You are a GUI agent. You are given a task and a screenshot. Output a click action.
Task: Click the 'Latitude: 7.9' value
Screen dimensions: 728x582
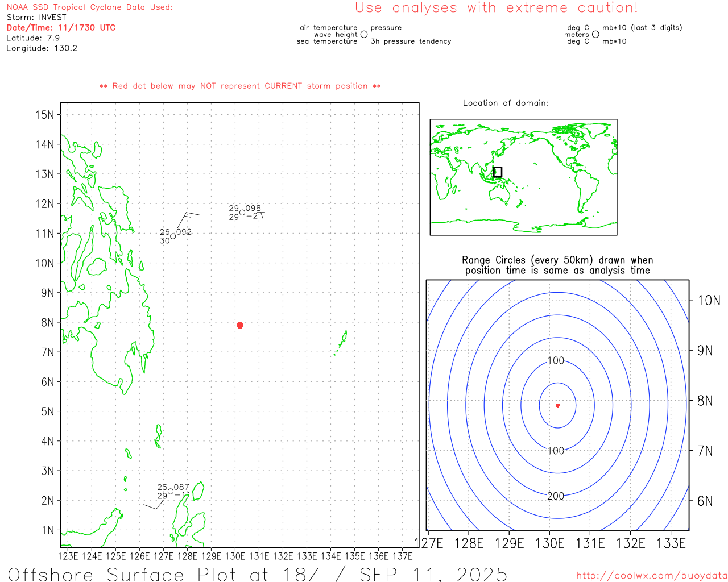33,38
